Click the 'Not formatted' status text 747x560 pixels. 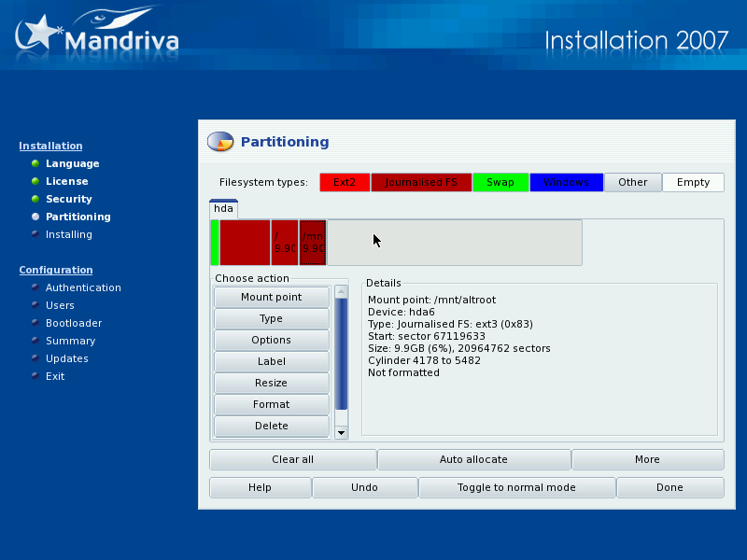[403, 372]
